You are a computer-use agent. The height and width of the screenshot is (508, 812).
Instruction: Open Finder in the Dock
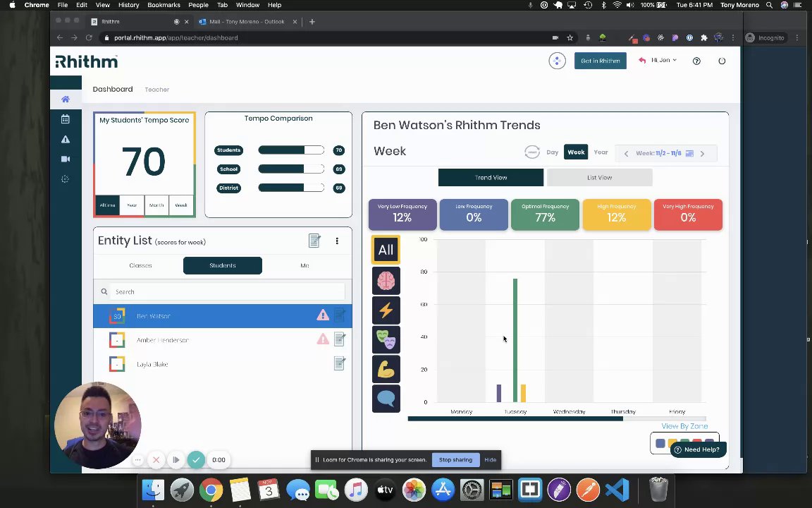coord(153,490)
